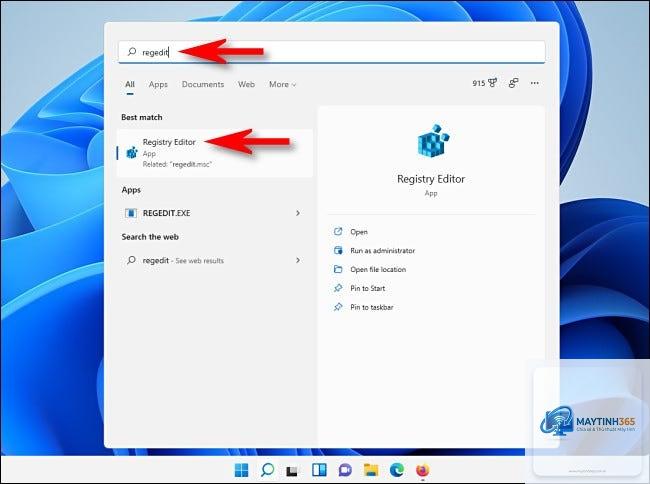Switch to the Web filter tab
The width and height of the screenshot is (650, 484).
click(246, 84)
